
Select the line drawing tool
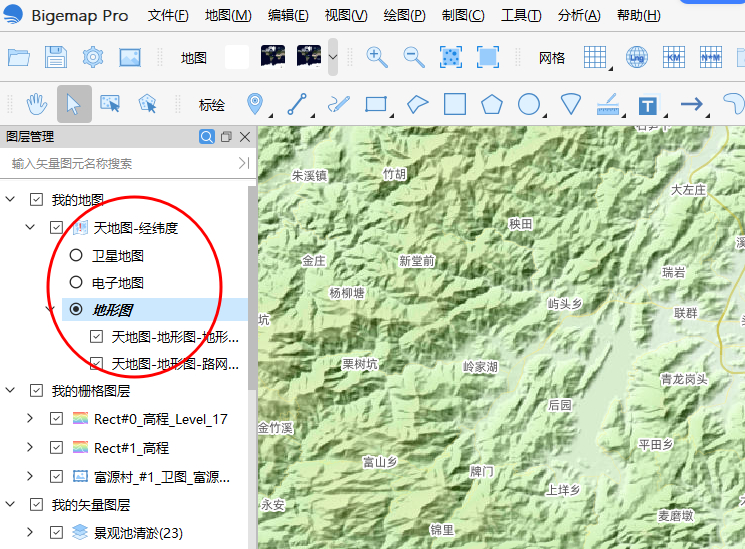coord(299,105)
